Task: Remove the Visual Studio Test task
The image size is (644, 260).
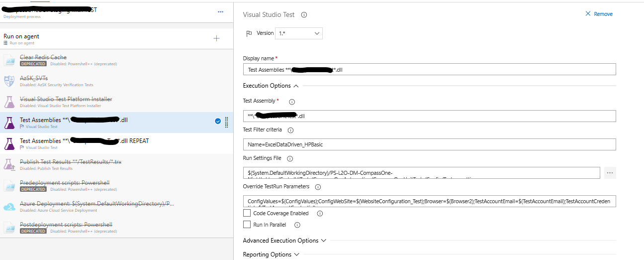Action: tap(599, 14)
